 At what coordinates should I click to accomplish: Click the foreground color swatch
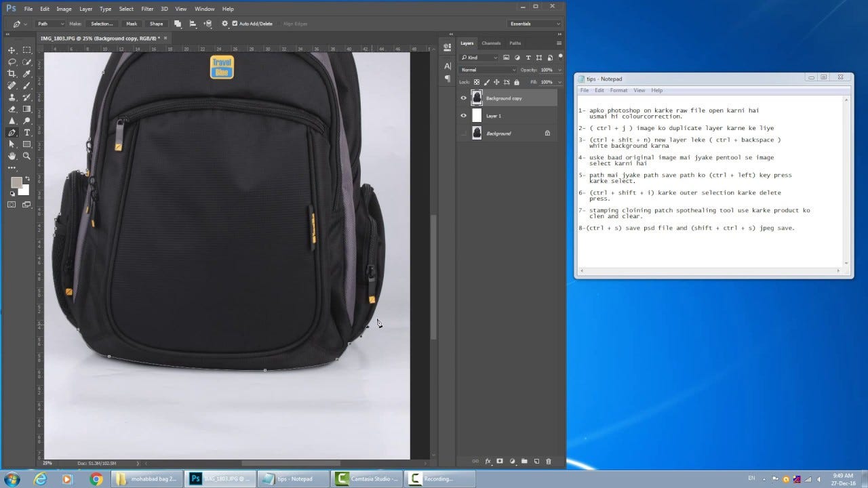[x=16, y=182]
